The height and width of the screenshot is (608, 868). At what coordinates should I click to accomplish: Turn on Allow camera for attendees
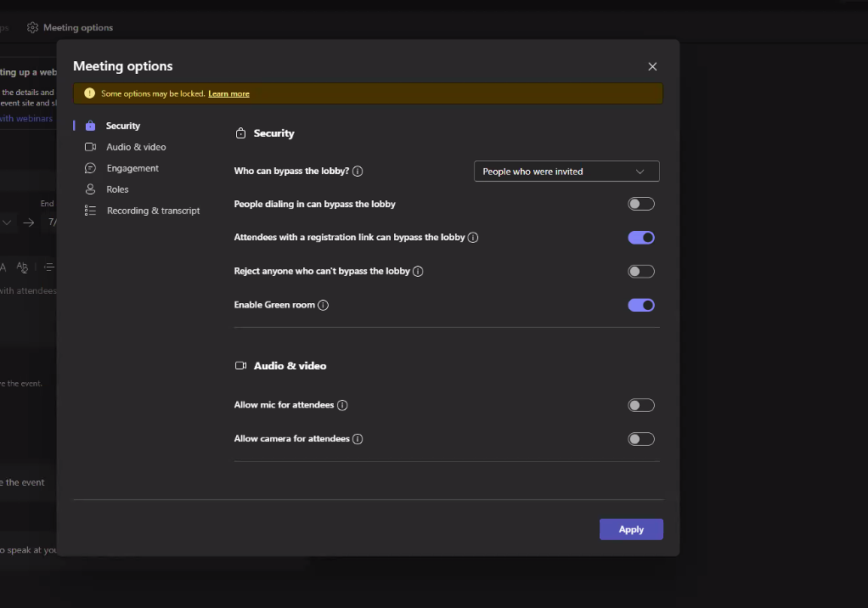[641, 438]
